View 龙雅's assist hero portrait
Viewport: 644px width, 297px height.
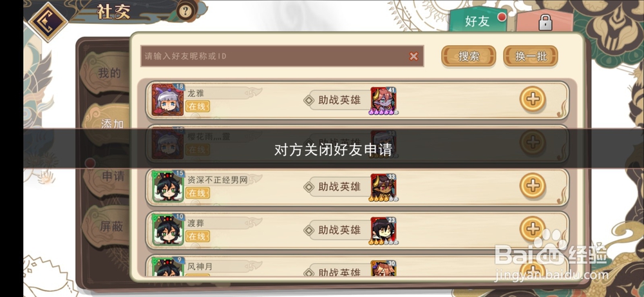(x=384, y=101)
